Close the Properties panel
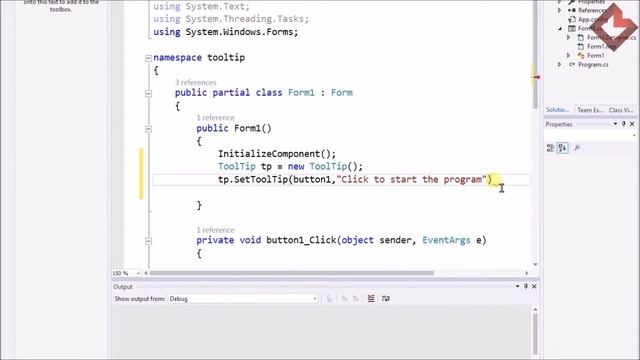Viewport: 640px width, 360px height. pyautogui.click(x=632, y=124)
